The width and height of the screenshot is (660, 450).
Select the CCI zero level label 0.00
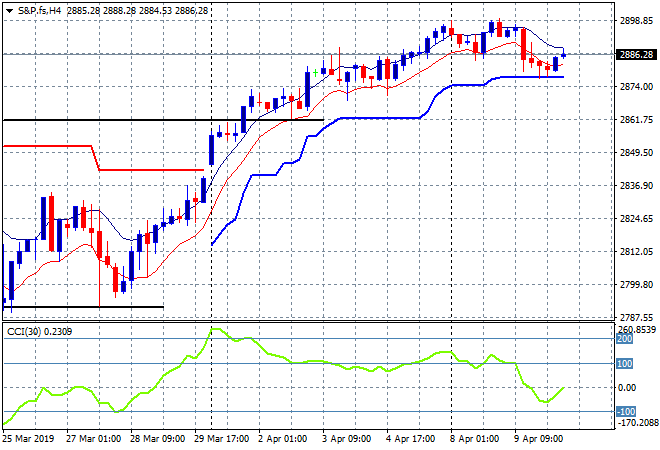(627, 388)
